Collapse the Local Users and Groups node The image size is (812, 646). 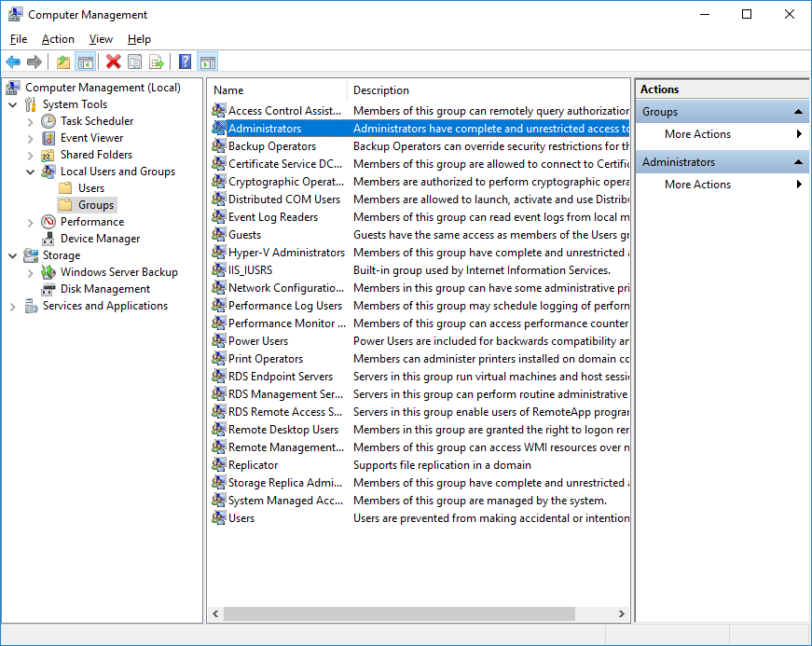31,172
